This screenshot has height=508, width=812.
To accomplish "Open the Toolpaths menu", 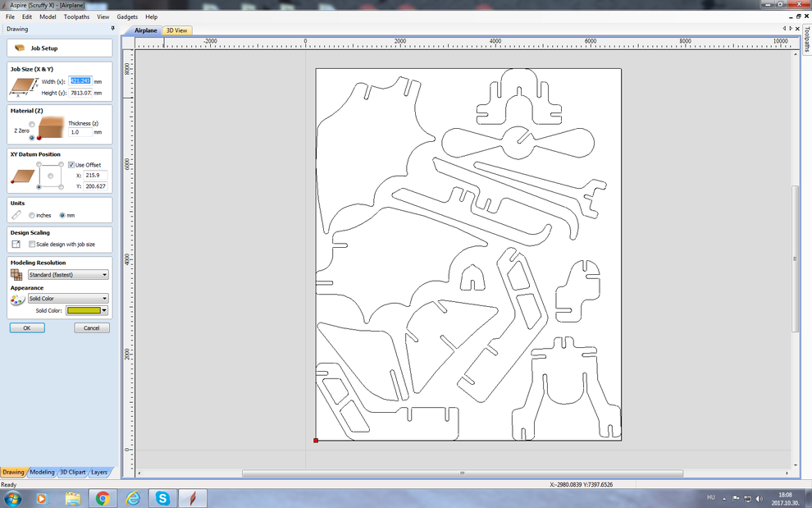I will 76,16.
